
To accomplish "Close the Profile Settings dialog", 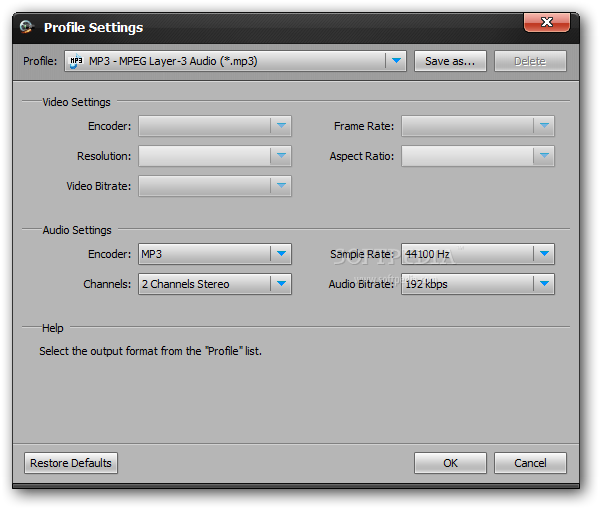I will pyautogui.click(x=547, y=22).
